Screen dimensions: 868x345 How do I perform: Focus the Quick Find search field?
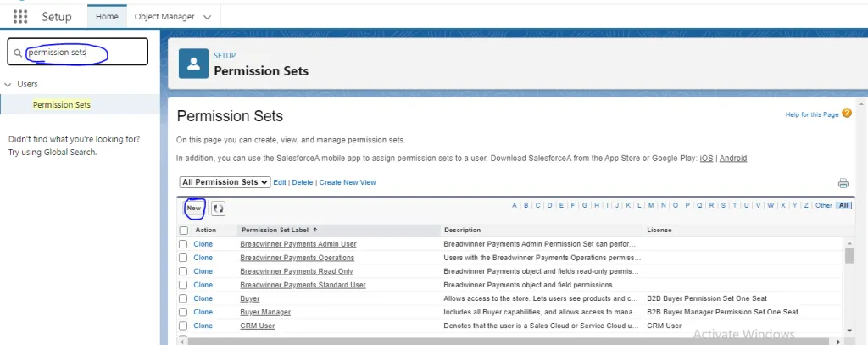tap(77, 52)
